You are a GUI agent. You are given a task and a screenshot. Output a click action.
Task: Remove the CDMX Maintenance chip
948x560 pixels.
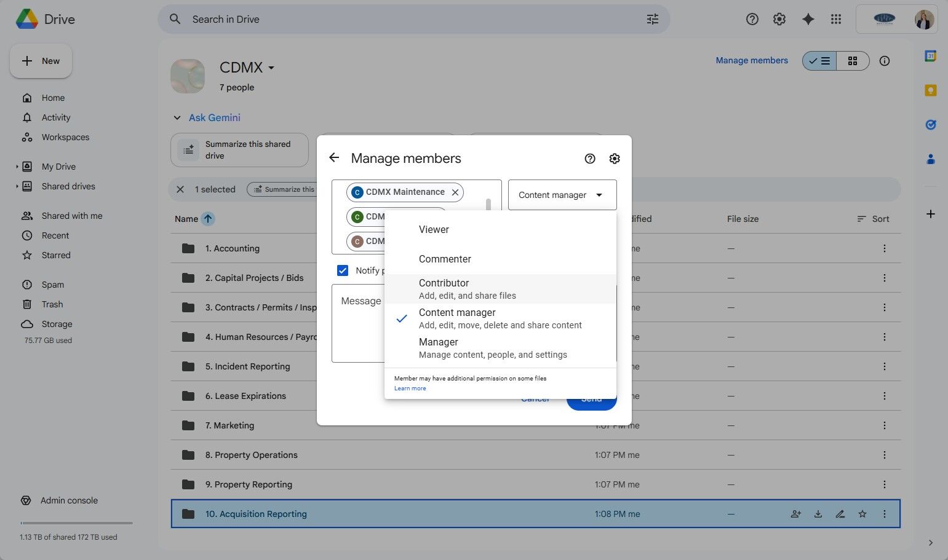455,192
